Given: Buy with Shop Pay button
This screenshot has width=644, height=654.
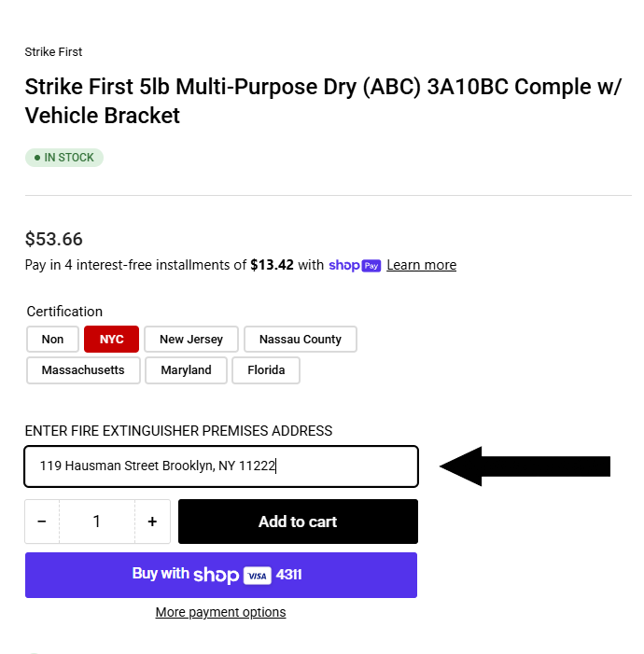Looking at the screenshot, I should pyautogui.click(x=221, y=576).
